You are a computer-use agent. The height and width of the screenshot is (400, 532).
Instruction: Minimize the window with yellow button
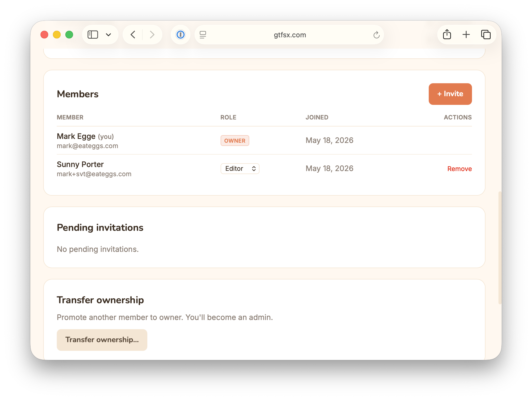[x=57, y=35]
